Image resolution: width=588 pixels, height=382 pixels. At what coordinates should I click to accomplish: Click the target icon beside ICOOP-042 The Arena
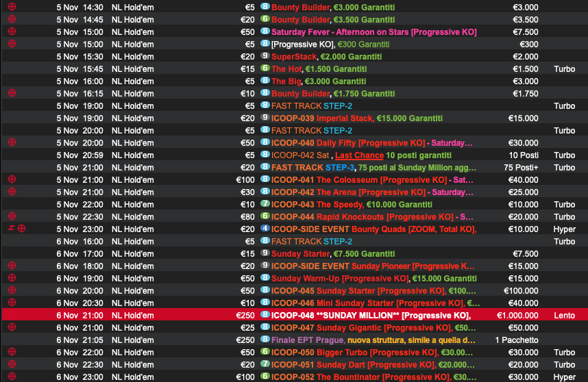point(12,192)
